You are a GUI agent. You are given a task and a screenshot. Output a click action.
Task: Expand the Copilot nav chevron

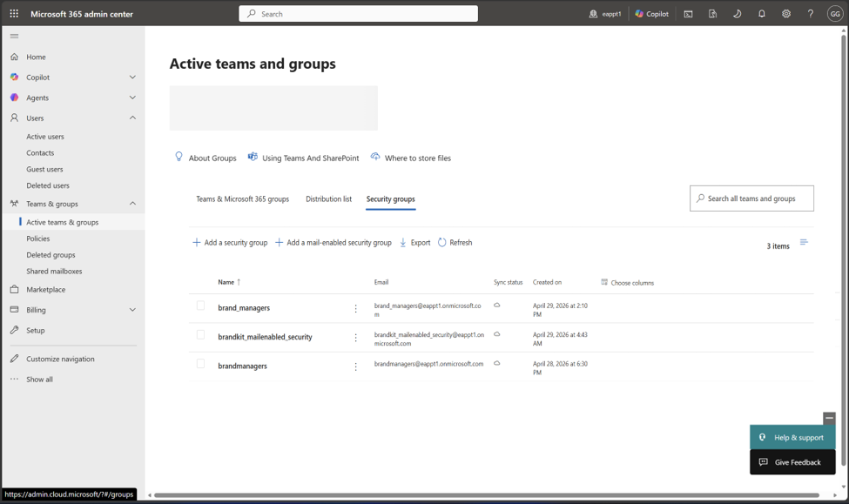pyautogui.click(x=132, y=77)
